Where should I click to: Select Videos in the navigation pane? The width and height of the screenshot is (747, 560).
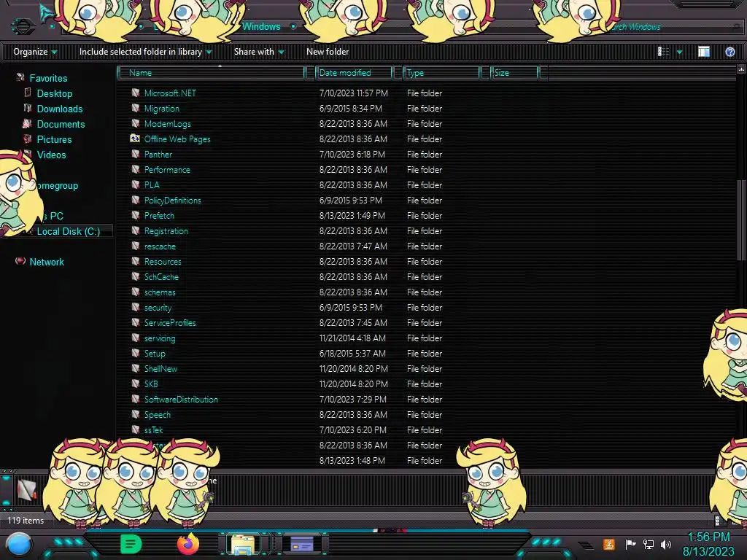pos(52,155)
